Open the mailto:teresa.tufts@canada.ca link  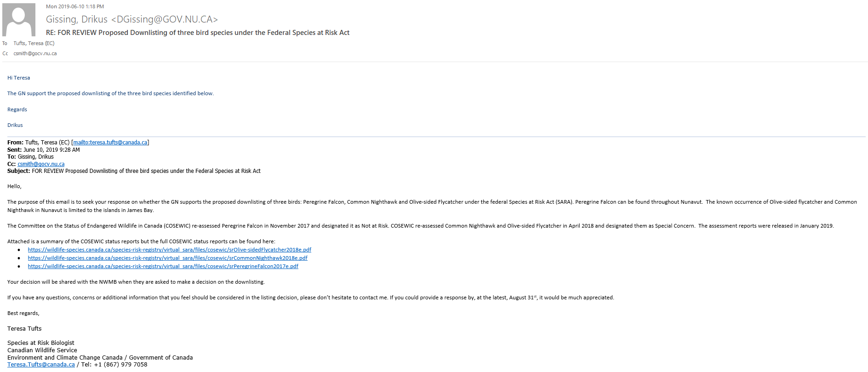[x=110, y=143]
